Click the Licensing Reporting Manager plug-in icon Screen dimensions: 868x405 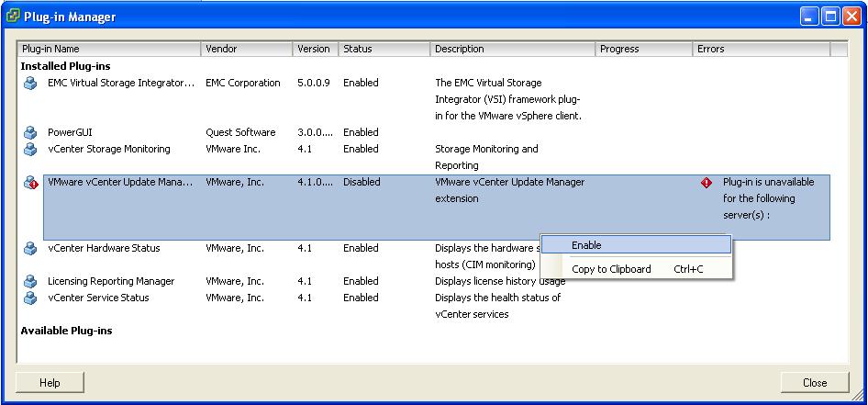click(30, 281)
